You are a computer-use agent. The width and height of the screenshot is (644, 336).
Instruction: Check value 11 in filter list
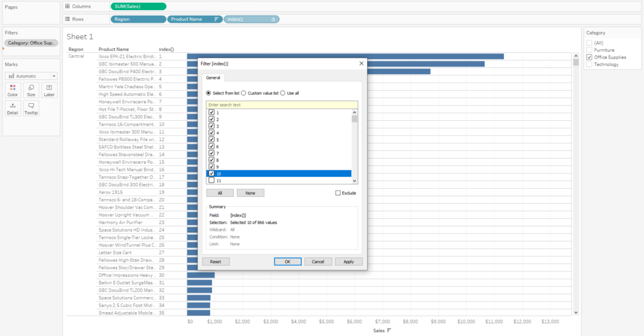[211, 181]
